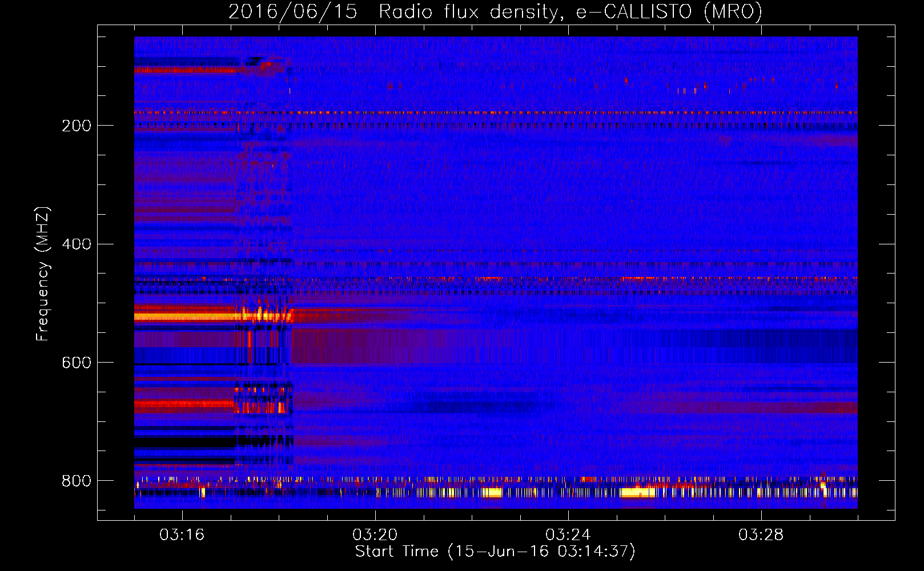
Task: Click the 400 frequency tick label
Action: click(77, 244)
